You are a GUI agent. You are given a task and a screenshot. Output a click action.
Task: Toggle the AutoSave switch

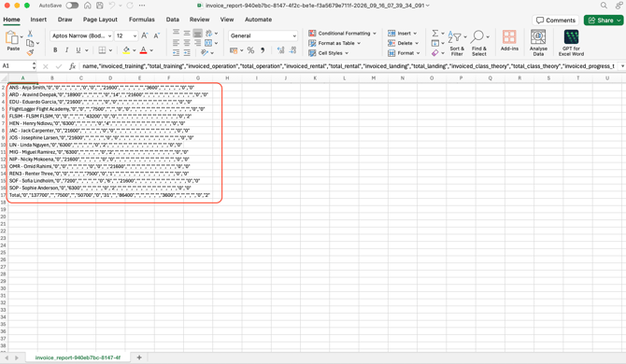tap(72, 6)
